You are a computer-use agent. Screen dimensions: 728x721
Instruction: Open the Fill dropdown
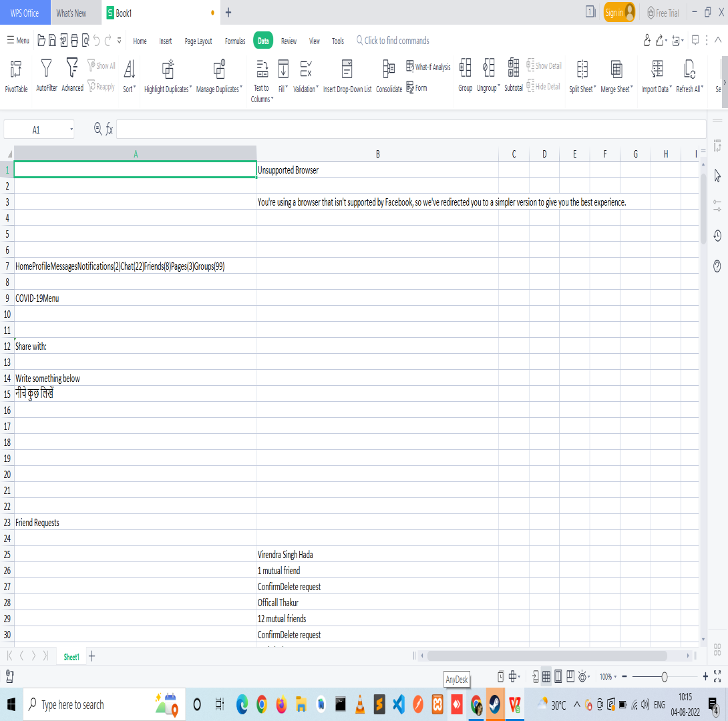(x=283, y=76)
